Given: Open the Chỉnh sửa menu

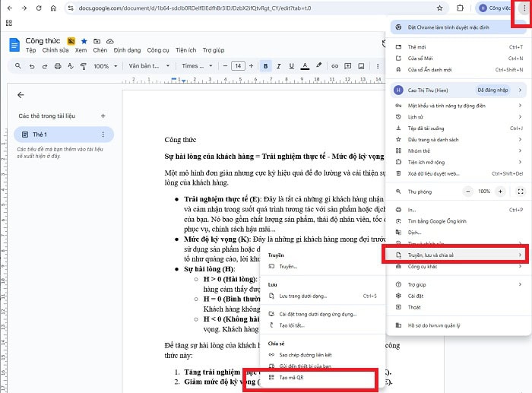Looking at the screenshot, I should click(x=55, y=50).
